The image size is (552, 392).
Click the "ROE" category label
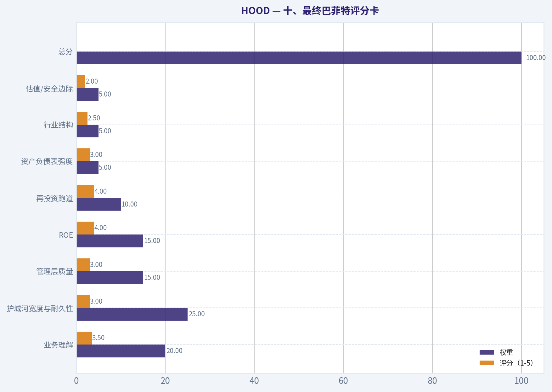(x=66, y=235)
